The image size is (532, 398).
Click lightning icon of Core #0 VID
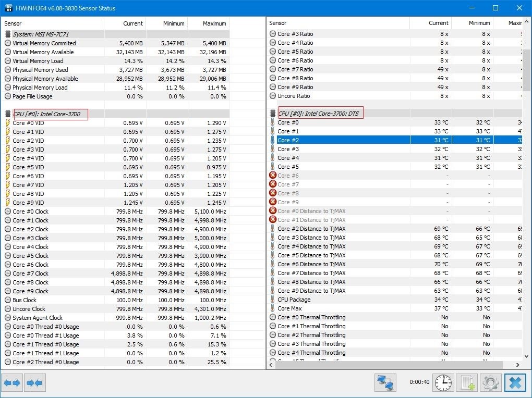[x=8, y=123]
